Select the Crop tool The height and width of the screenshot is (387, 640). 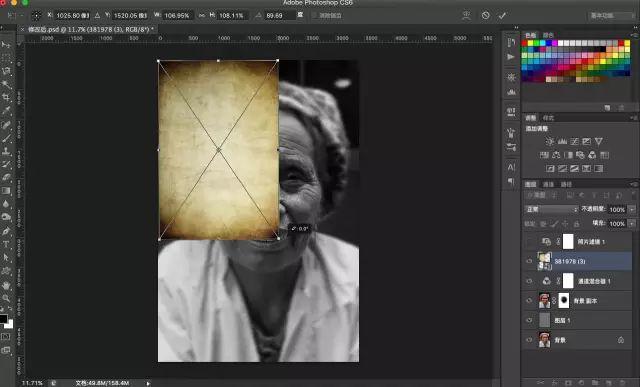pos(6,98)
